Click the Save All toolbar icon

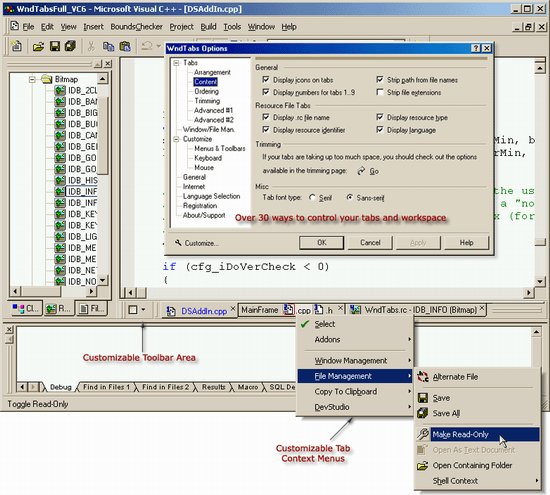71,46
